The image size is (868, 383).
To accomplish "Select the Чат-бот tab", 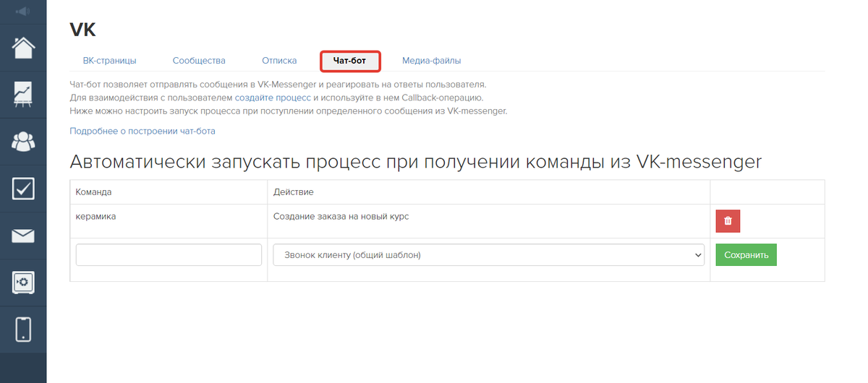I will tap(350, 61).
